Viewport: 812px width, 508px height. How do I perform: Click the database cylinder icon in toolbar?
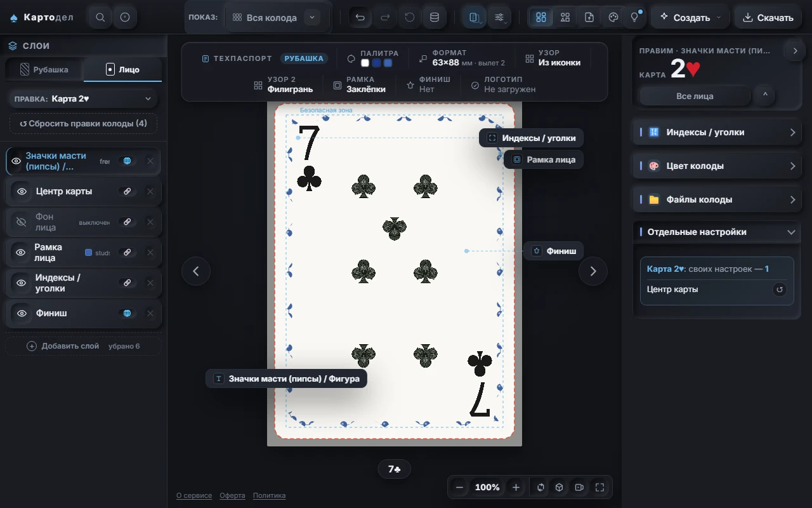(435, 17)
